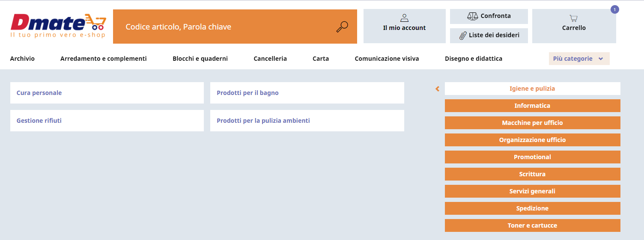The height and width of the screenshot is (240, 644).
Task: Collapse with the orange left arrow
Action: point(437,89)
